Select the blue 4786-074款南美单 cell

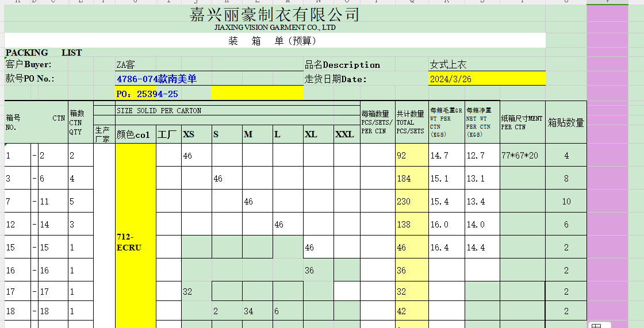coord(156,79)
